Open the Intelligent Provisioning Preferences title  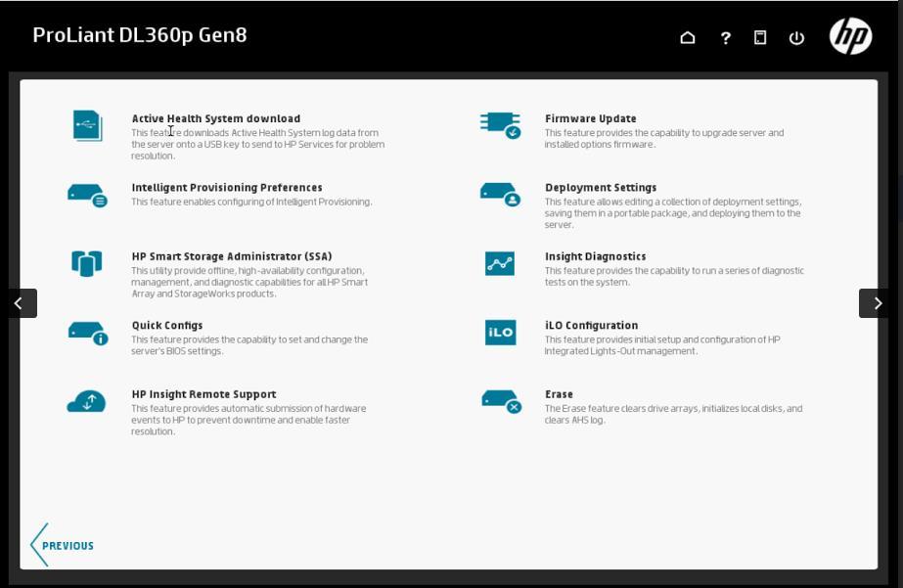(x=227, y=188)
